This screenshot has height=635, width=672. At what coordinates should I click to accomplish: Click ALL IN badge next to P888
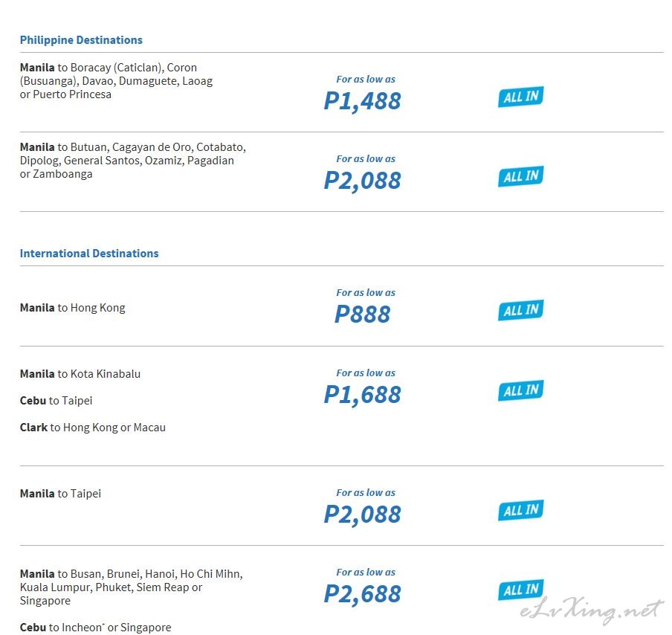click(x=520, y=310)
